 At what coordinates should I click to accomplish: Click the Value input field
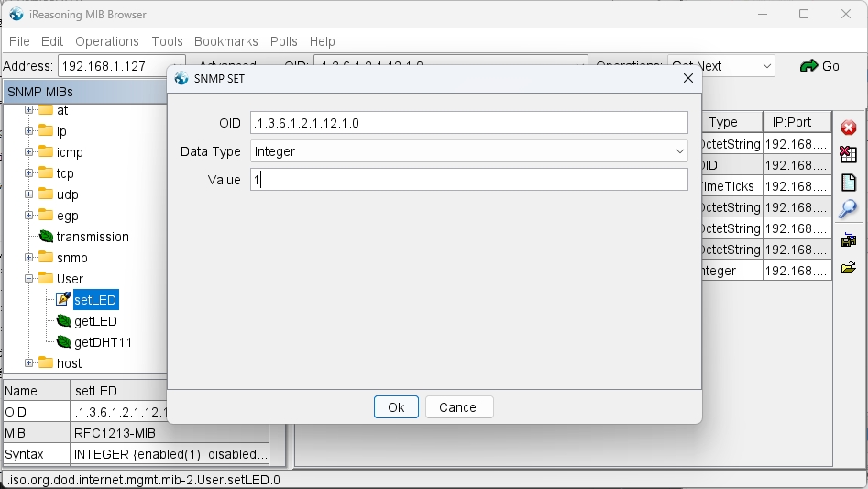(468, 180)
